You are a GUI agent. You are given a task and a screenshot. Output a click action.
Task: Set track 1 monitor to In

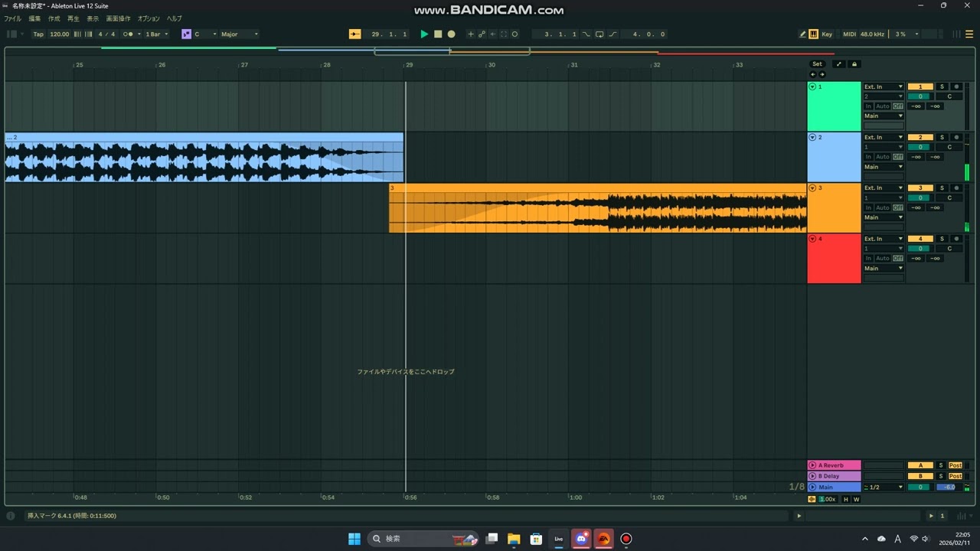[868, 106]
